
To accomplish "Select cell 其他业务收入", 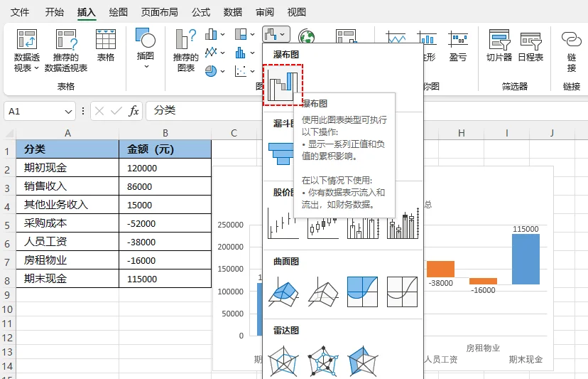I will click(67, 205).
